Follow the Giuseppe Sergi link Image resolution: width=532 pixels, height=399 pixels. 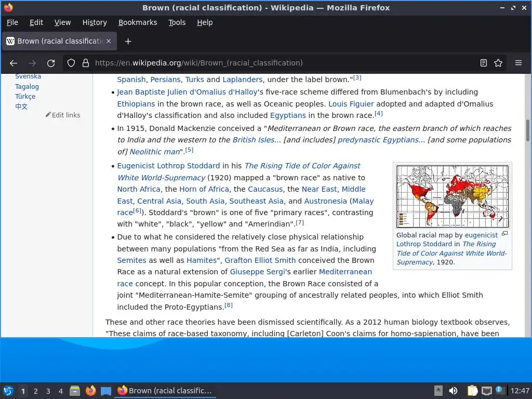point(258,272)
